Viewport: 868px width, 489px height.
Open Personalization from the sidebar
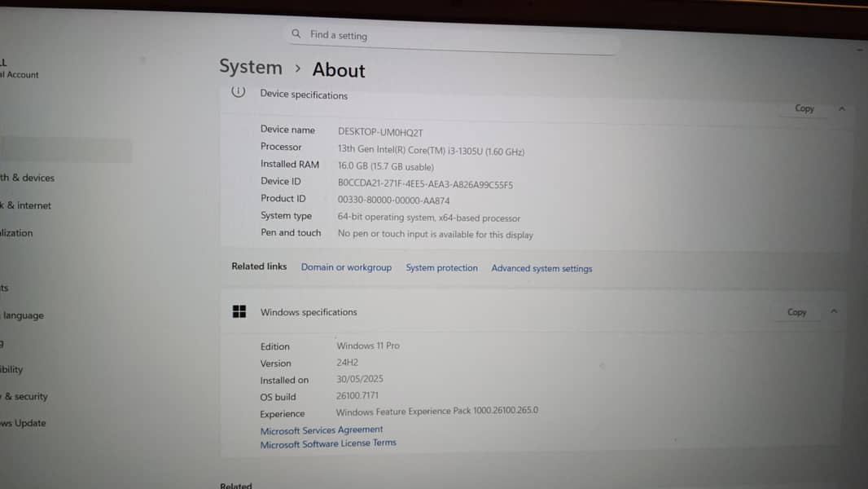[16, 233]
